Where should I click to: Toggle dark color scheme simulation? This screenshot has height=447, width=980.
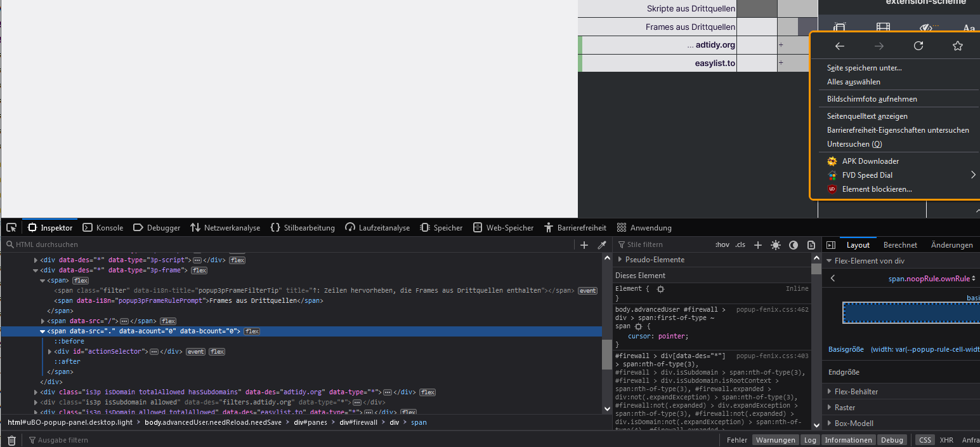[x=793, y=245]
